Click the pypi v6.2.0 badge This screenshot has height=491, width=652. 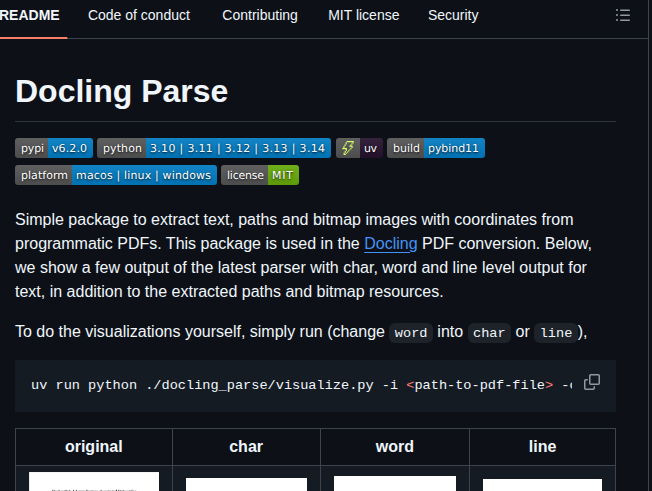(54, 148)
